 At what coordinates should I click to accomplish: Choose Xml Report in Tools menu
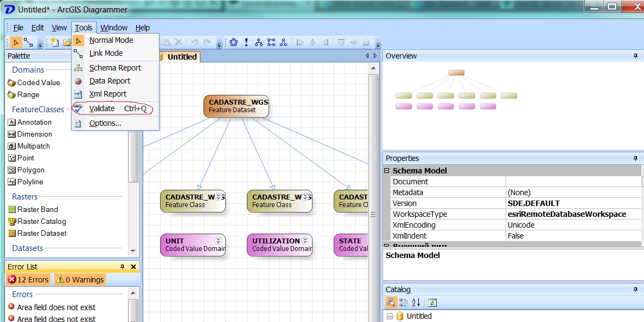115,94
